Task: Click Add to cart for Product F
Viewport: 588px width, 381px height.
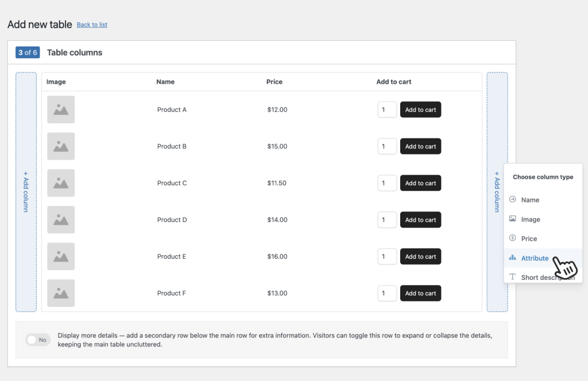Action: [x=420, y=293]
